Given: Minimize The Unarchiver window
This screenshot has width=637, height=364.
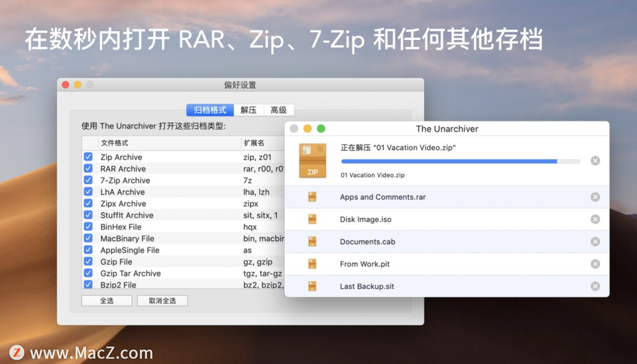Looking at the screenshot, I should point(307,129).
